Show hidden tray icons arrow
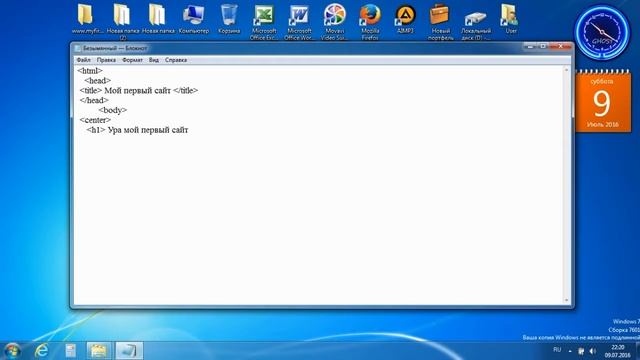Image resolution: width=640 pixels, height=360 pixels. (570, 351)
